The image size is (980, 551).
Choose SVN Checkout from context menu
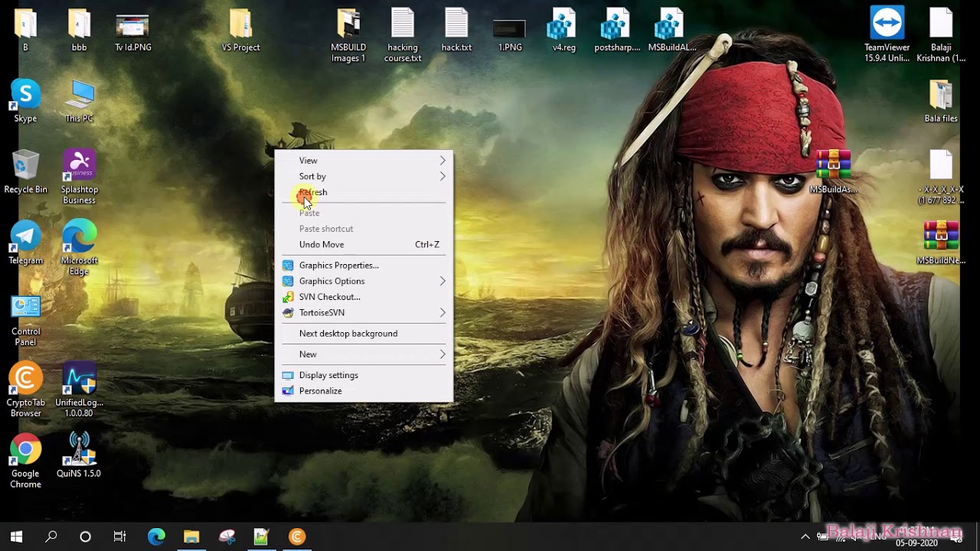tap(364, 297)
